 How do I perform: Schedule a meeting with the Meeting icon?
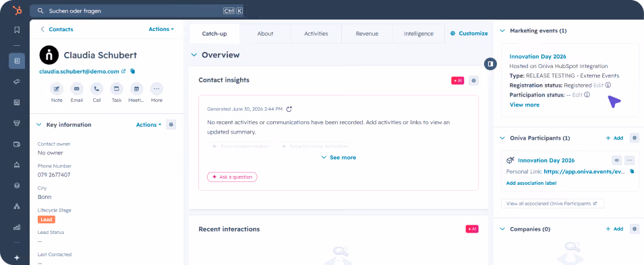point(136,89)
